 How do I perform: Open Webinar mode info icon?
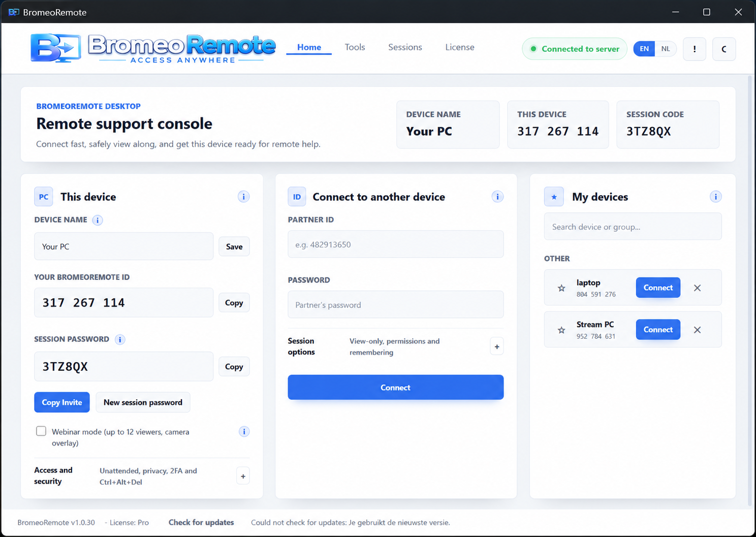[244, 431]
